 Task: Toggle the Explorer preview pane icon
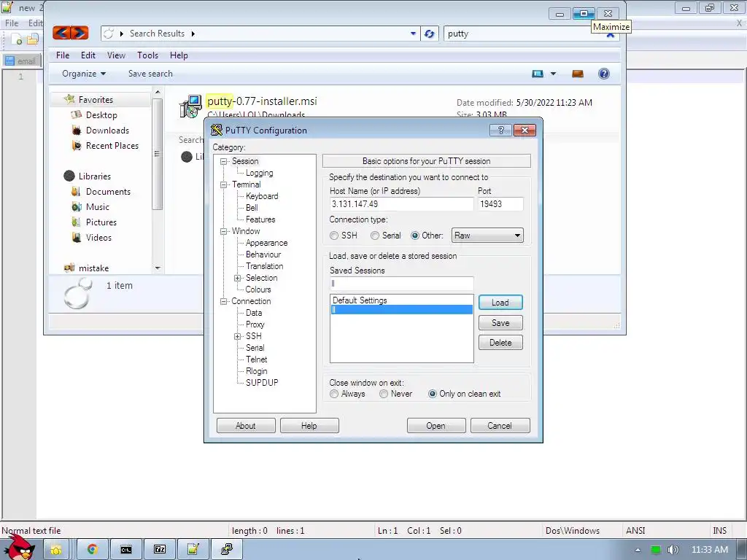pyautogui.click(x=578, y=74)
